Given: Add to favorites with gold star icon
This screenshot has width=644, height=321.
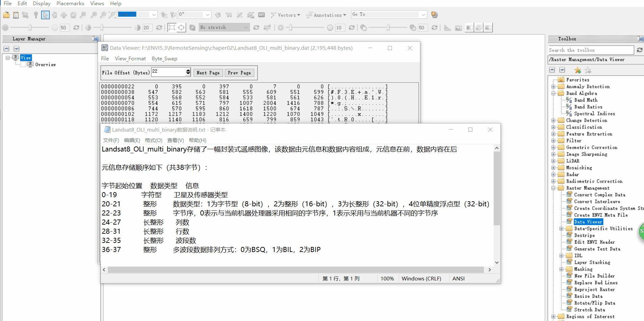Looking at the screenshot, I should coord(578,70).
